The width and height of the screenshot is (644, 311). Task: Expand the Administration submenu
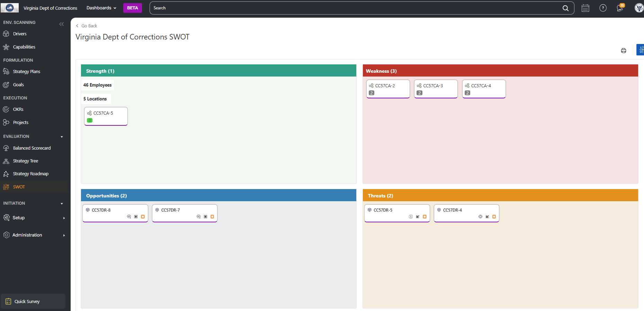[x=64, y=235]
